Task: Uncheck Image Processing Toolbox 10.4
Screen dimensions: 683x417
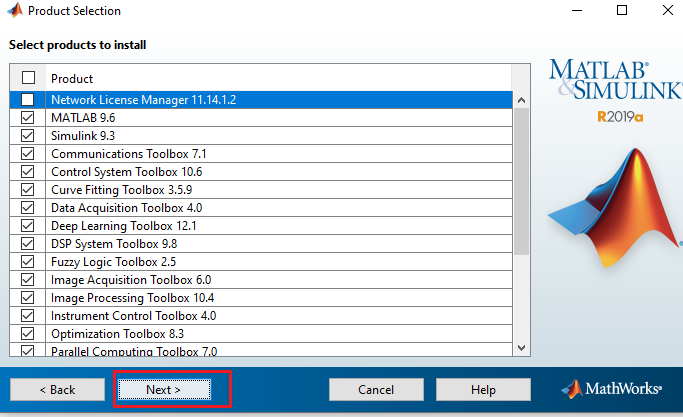Action: [x=28, y=298]
